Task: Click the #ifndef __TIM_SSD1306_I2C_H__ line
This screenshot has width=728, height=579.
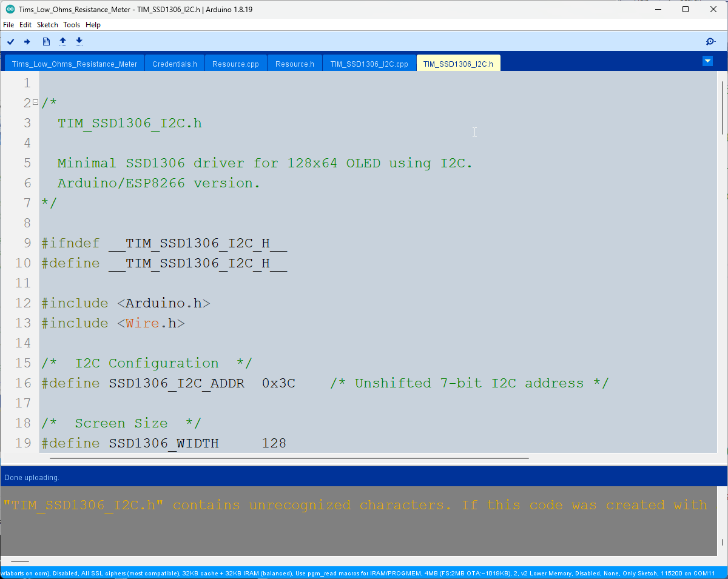Action: point(164,243)
